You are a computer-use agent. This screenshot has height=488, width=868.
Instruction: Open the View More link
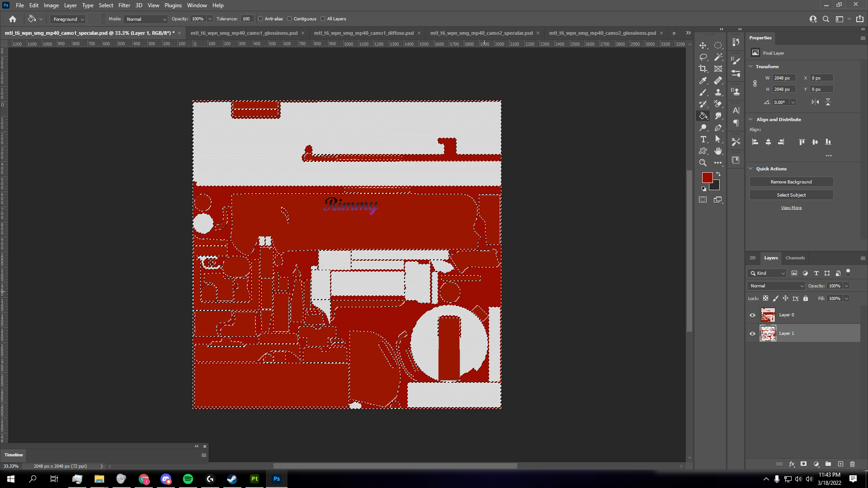click(x=791, y=208)
